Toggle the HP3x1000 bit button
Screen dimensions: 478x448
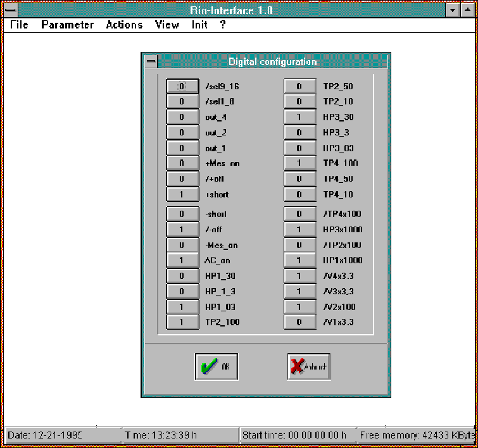coord(299,230)
